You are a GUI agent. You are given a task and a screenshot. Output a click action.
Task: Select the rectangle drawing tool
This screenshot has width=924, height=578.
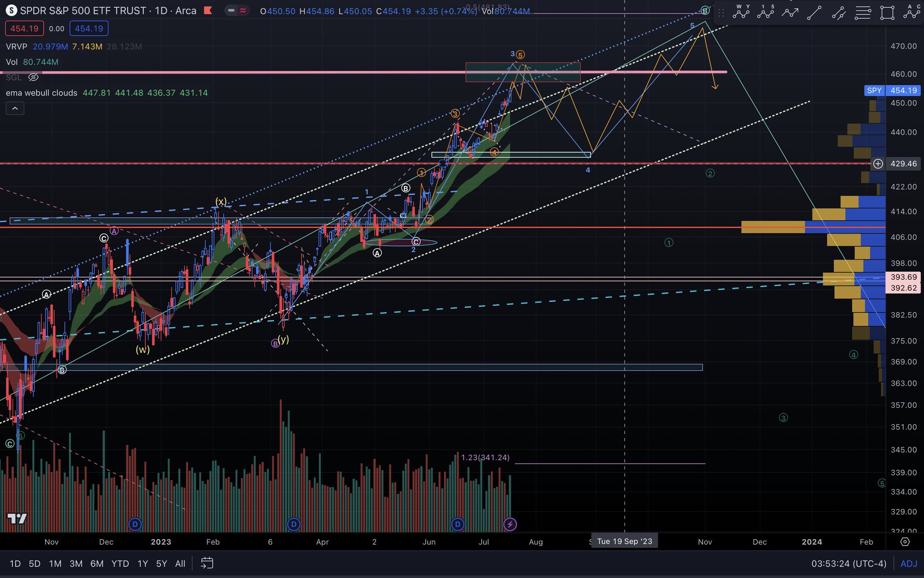(x=887, y=12)
